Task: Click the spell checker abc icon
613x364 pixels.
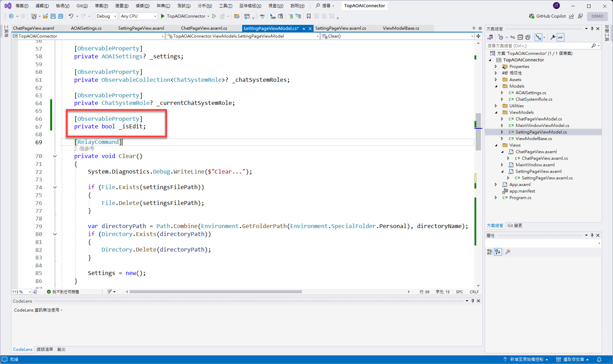Action: pos(263,16)
